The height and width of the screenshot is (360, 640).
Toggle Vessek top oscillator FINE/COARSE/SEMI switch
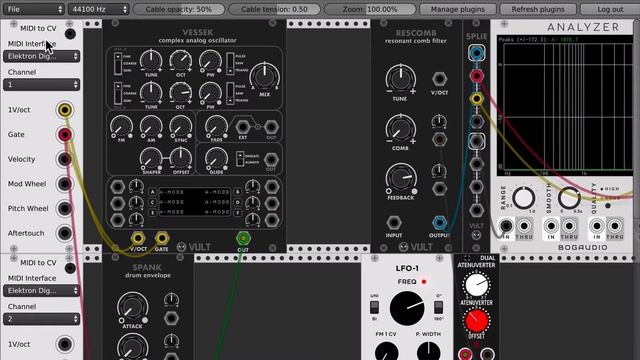(x=118, y=63)
